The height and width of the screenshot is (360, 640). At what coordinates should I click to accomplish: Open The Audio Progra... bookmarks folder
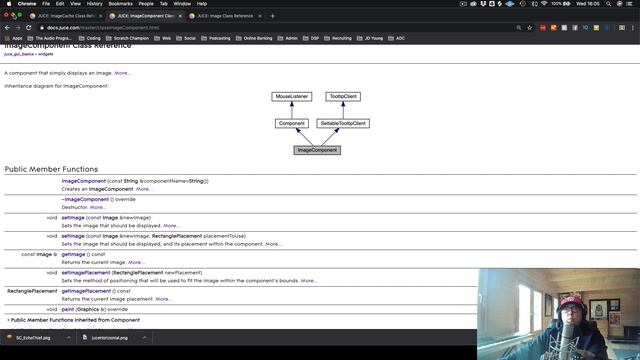[49, 38]
